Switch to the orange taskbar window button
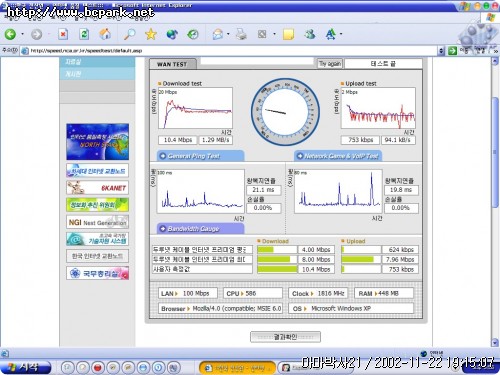This screenshot has height=375, width=500. 237,368
